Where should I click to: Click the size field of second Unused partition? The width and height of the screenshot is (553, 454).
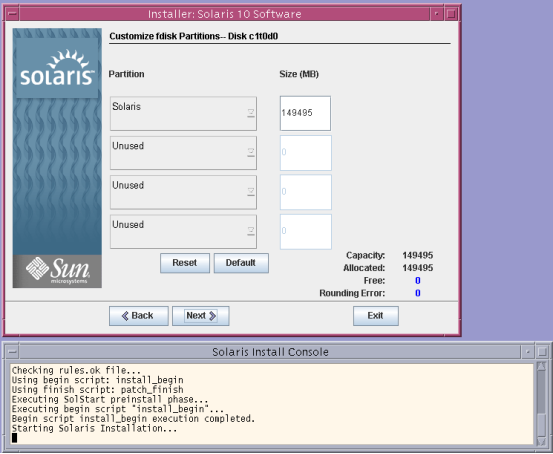pyautogui.click(x=306, y=192)
